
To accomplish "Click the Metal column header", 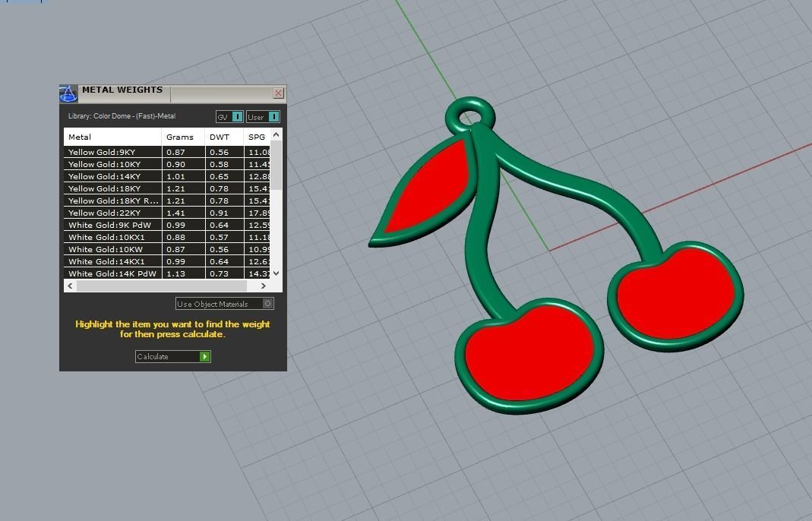I will point(112,137).
